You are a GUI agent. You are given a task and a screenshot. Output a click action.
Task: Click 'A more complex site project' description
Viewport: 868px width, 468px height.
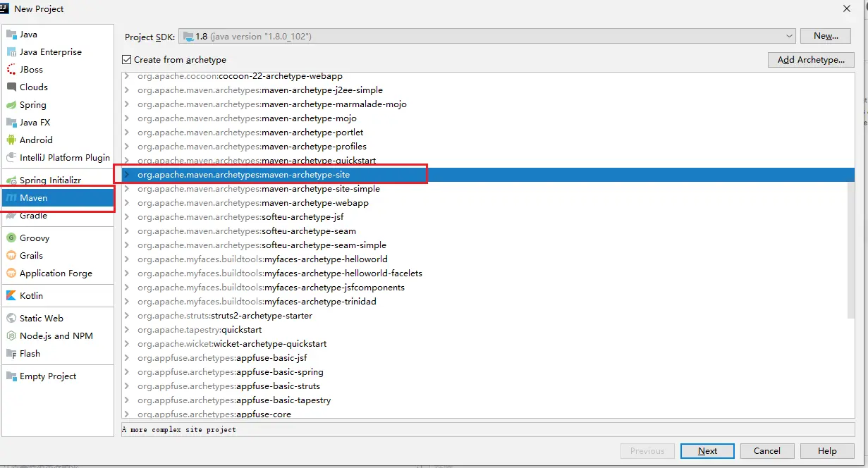coord(179,429)
